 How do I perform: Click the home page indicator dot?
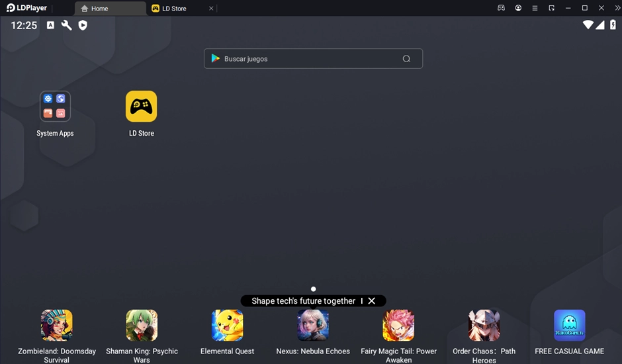[x=314, y=289]
